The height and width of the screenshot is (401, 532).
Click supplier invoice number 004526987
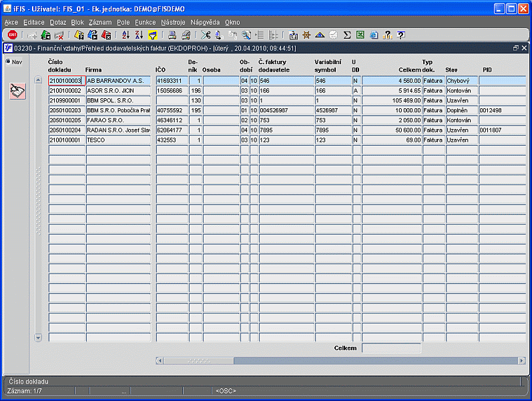tap(286, 110)
